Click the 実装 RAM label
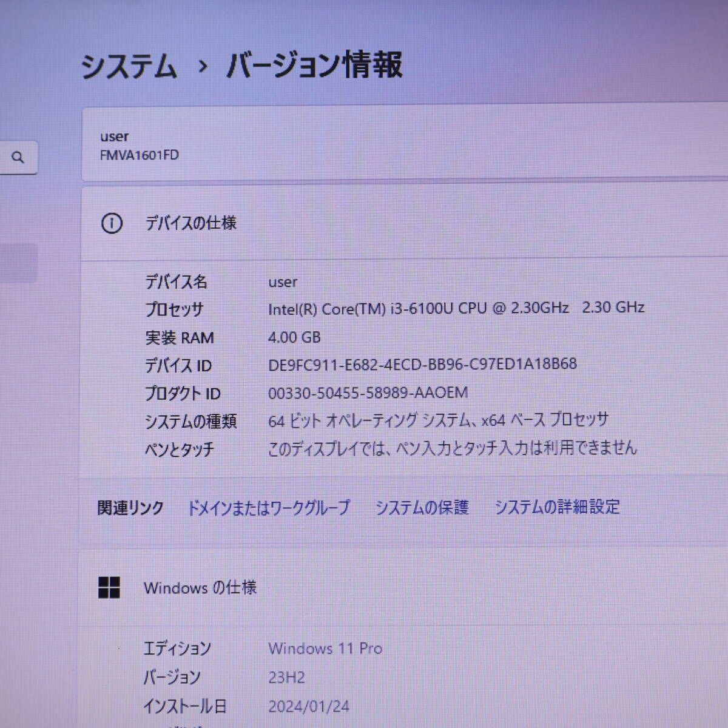This screenshot has width=728, height=728. pyautogui.click(x=180, y=338)
